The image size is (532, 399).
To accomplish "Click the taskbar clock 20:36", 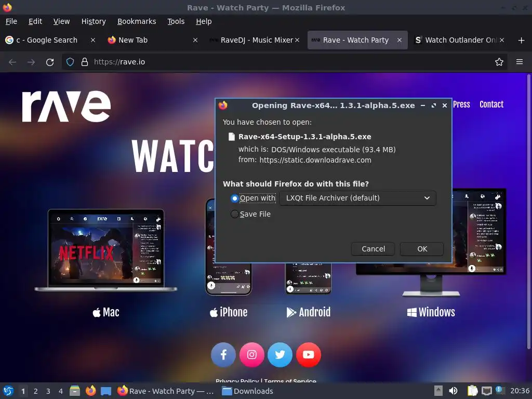I will tap(520, 391).
